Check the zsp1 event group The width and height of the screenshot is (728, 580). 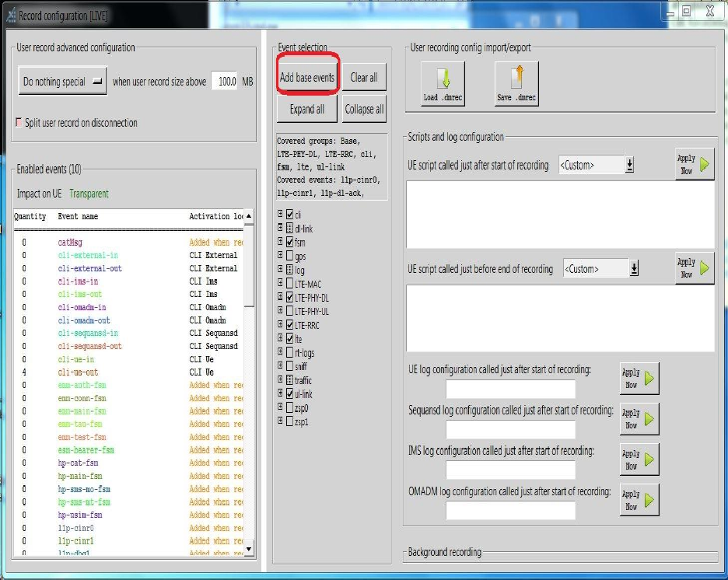[x=289, y=421]
